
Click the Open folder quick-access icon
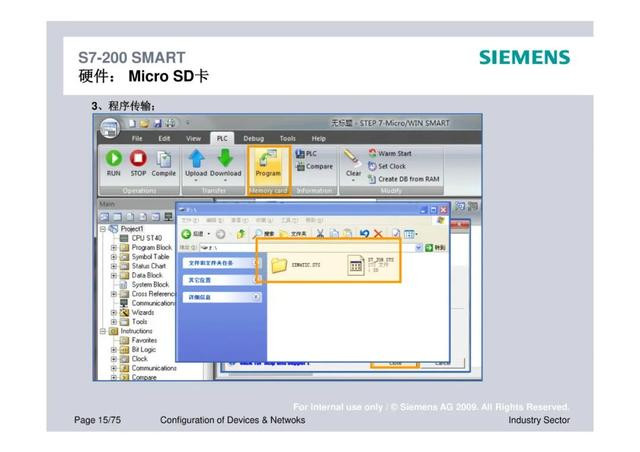tap(144, 123)
